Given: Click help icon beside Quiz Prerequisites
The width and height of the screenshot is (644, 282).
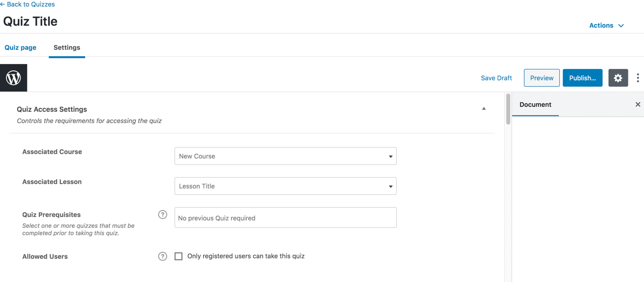Looking at the screenshot, I should point(163,215).
